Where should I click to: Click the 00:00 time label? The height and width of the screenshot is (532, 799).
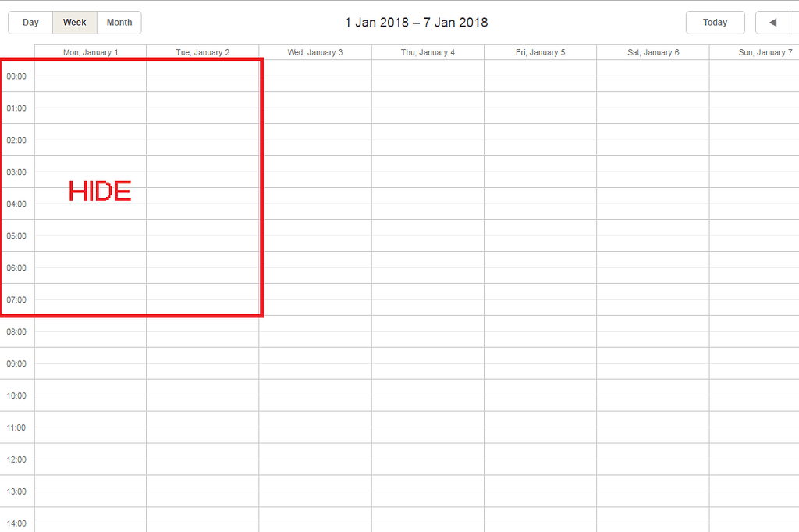coord(16,76)
